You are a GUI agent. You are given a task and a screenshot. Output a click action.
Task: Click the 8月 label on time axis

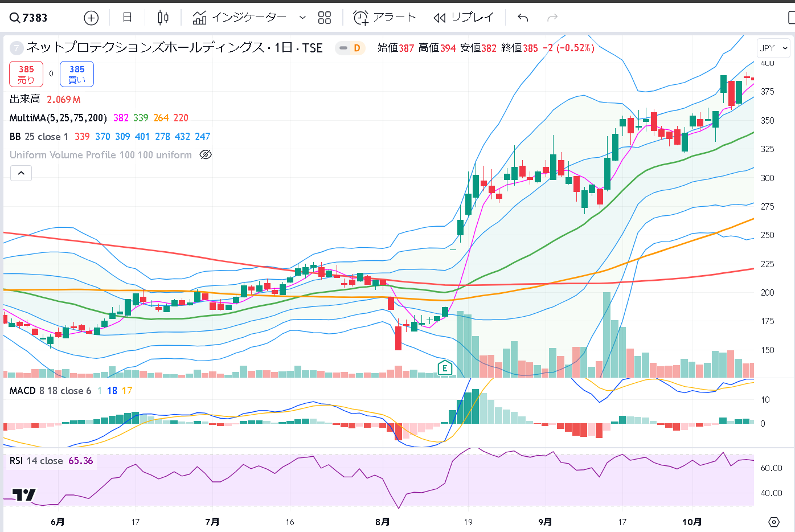[x=382, y=522]
